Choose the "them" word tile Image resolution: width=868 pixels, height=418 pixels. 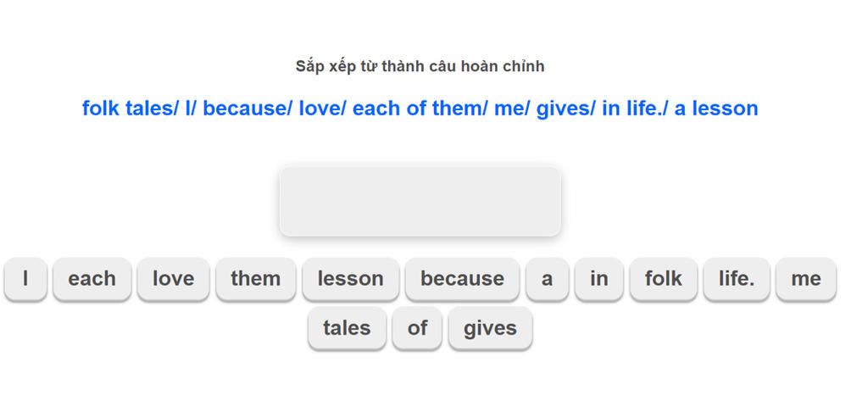click(x=255, y=279)
